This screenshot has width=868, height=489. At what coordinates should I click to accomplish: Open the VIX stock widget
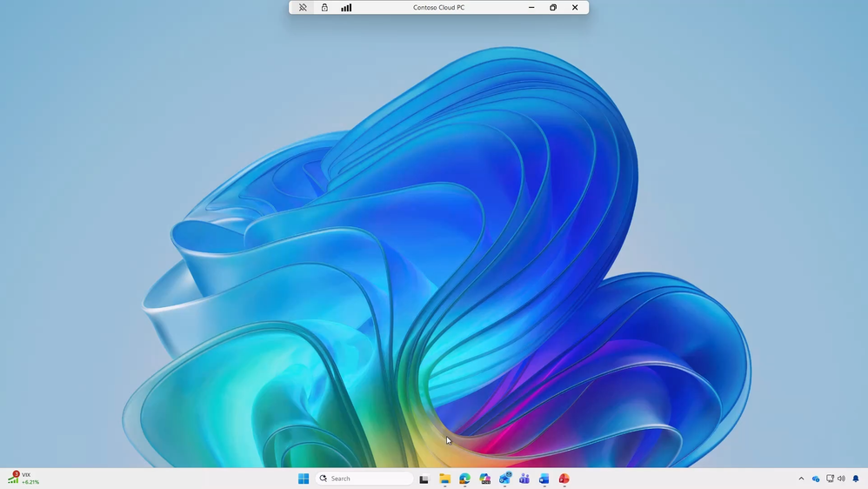[x=23, y=478]
